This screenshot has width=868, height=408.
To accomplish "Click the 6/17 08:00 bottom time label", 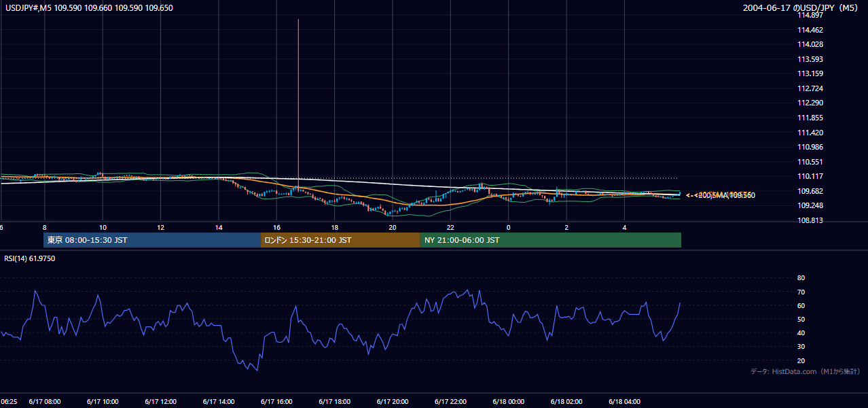I will coord(45,401).
